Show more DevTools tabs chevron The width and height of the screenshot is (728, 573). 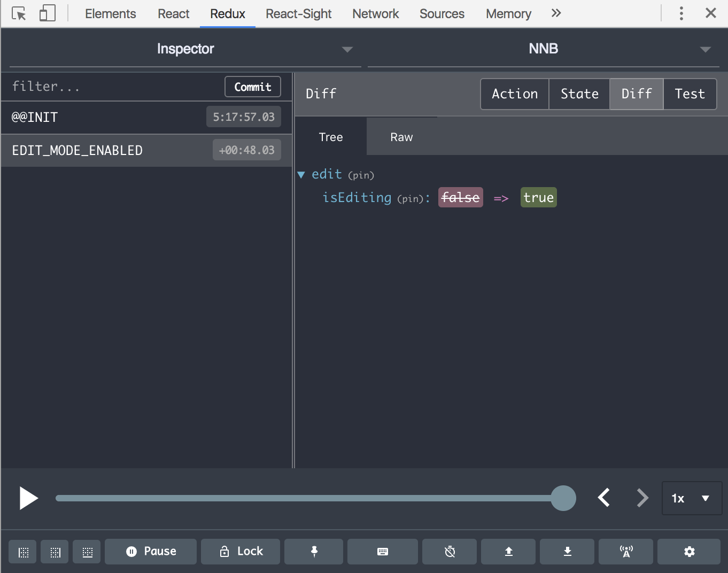tap(556, 13)
